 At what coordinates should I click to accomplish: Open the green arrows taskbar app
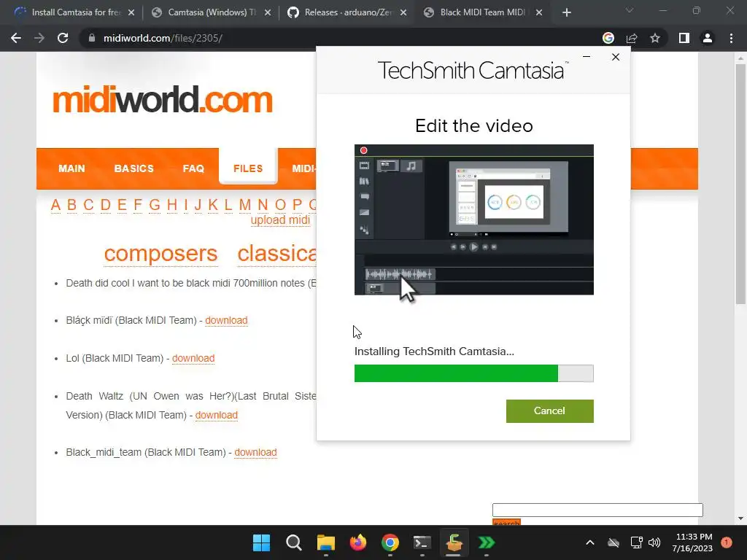487,542
